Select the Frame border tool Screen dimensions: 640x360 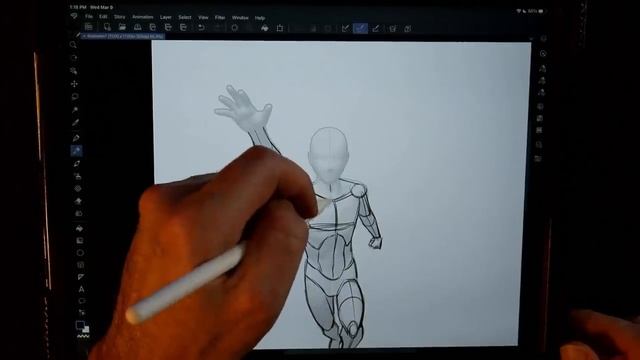[x=80, y=265]
